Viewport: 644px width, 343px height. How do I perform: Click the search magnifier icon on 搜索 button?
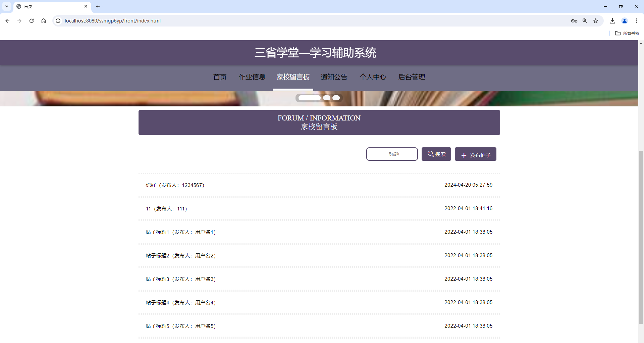(x=431, y=154)
